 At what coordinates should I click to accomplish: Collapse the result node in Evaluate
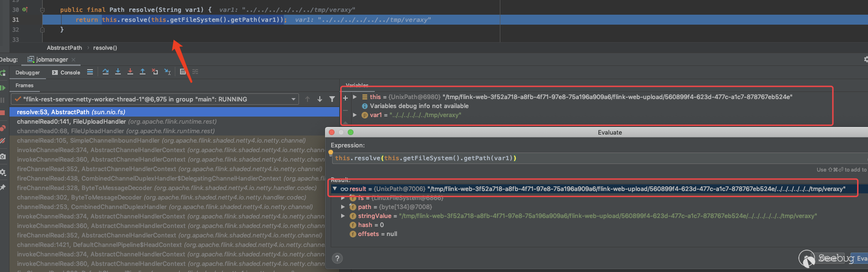coord(335,189)
